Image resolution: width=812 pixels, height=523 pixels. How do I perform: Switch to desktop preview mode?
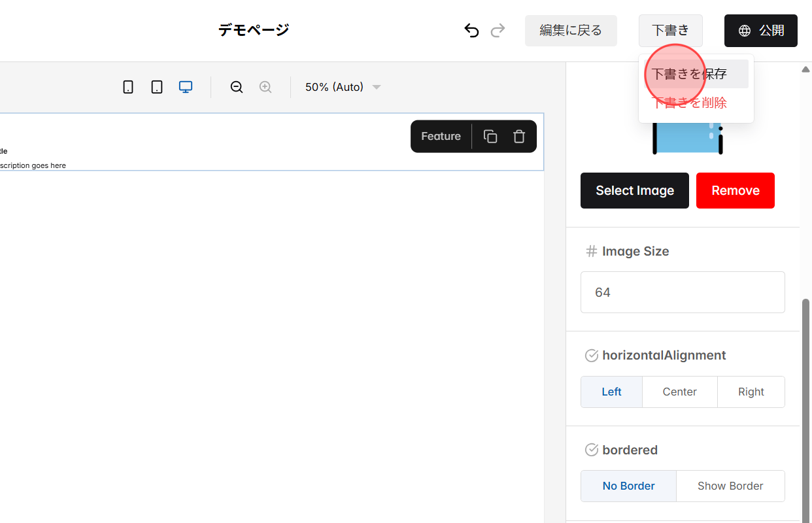[x=185, y=86]
